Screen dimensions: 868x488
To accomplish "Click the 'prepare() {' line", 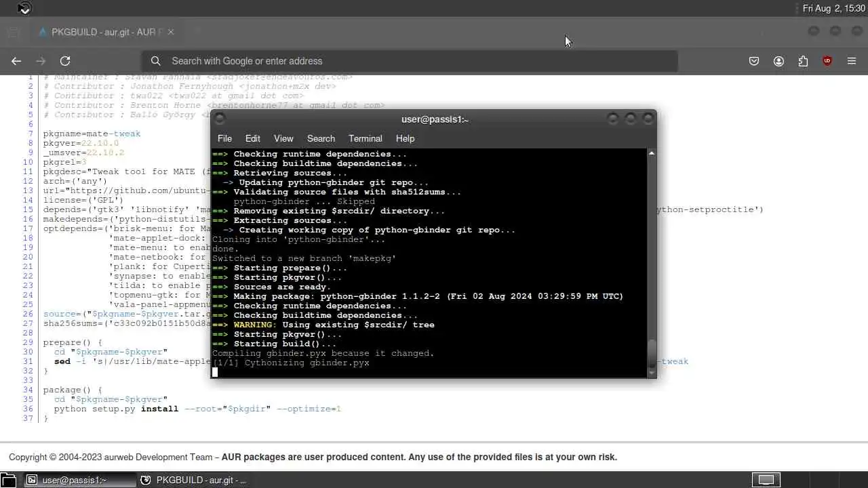I will (73, 342).
